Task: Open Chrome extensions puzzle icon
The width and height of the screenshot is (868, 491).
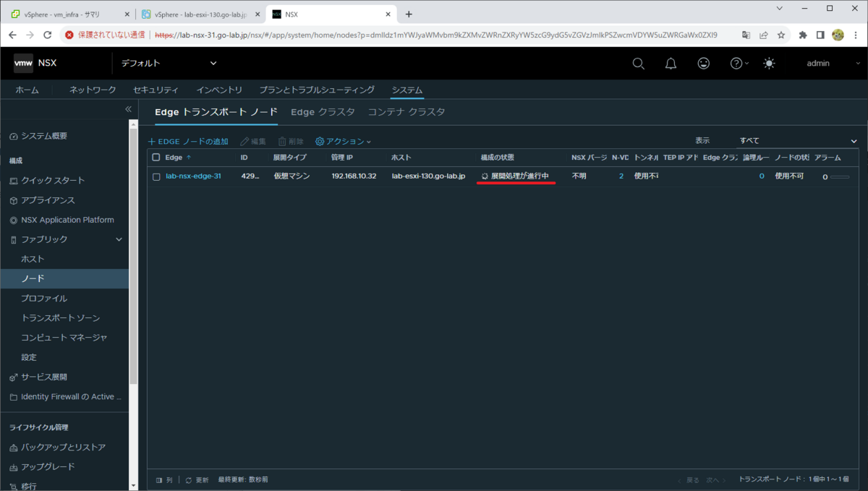Action: tap(803, 35)
